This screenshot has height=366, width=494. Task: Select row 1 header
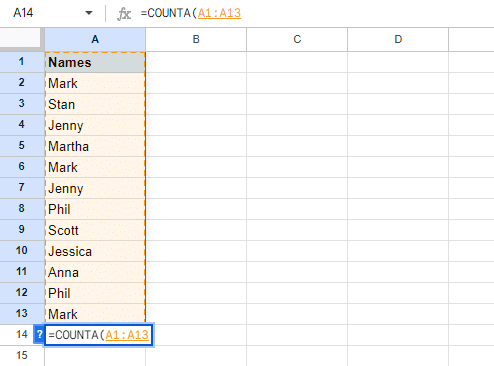22,62
